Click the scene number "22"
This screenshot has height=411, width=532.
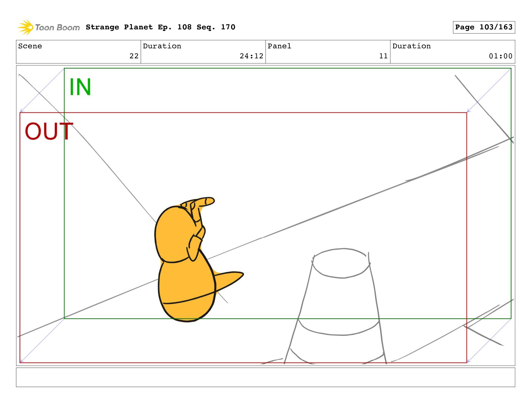click(x=134, y=56)
